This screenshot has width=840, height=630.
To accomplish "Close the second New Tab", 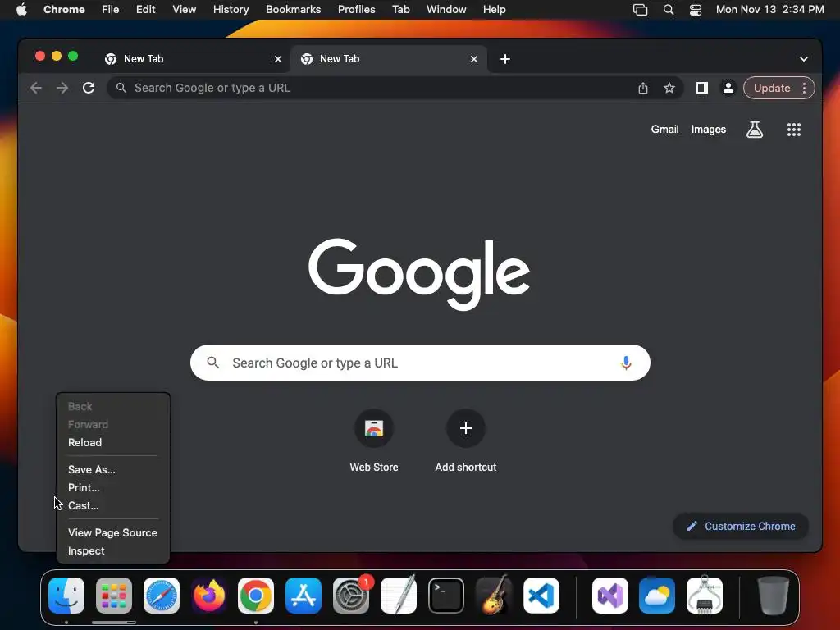I will pos(474,59).
